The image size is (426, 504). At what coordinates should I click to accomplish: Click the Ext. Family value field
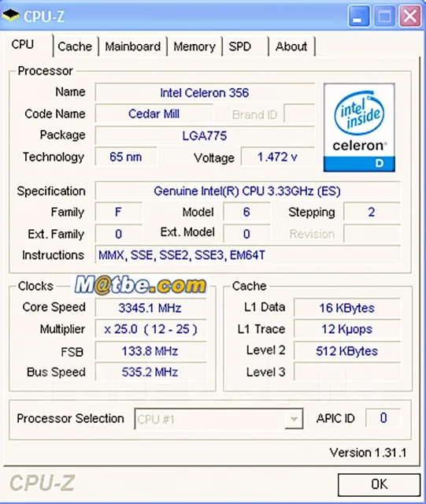pos(118,234)
